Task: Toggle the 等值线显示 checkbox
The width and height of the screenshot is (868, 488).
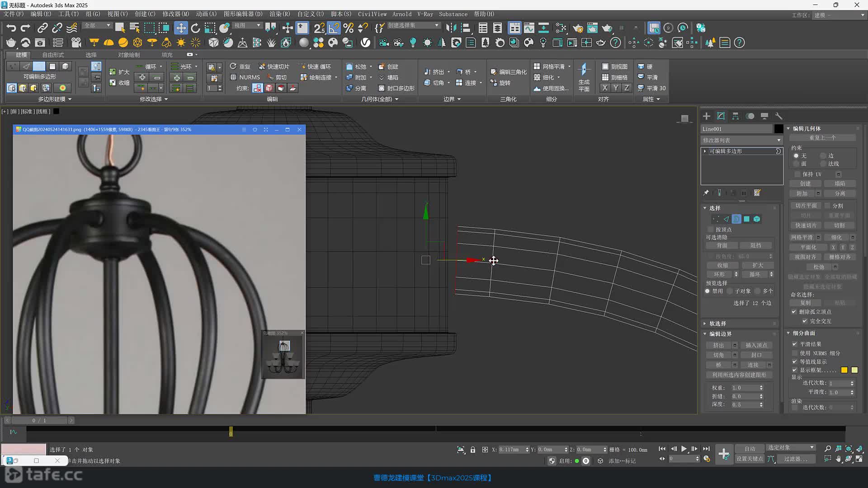Action: pyautogui.click(x=795, y=361)
